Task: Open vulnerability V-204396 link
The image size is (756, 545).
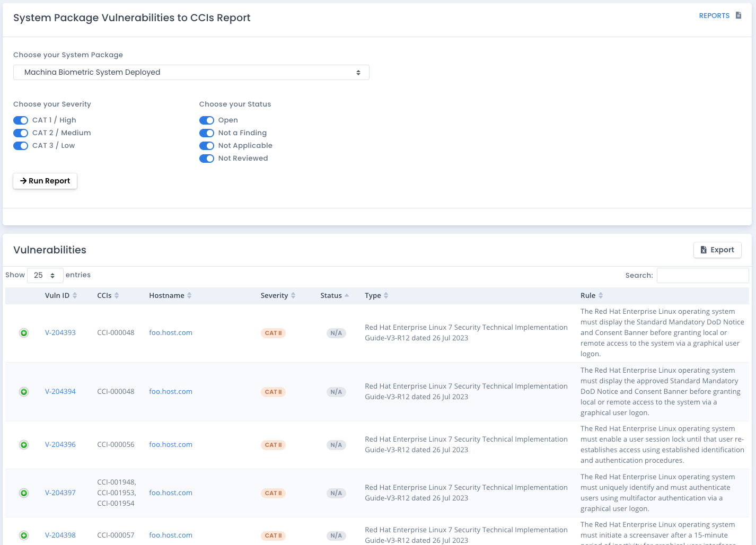Action: coord(60,445)
